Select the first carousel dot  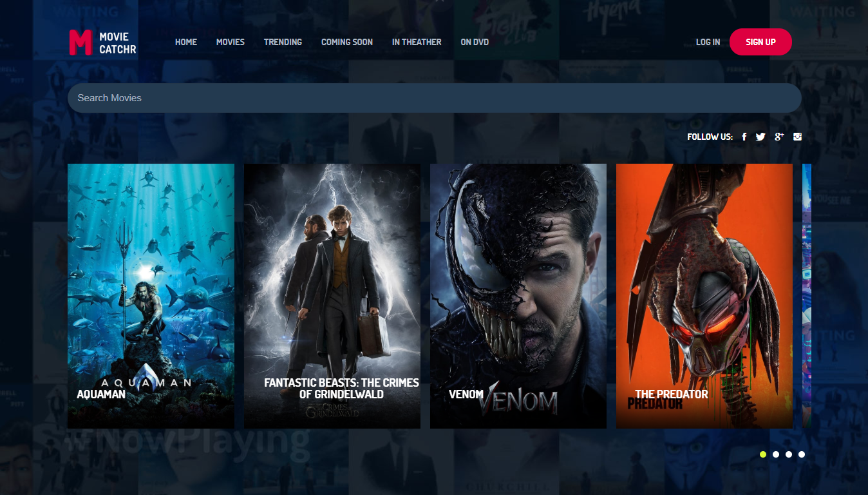(x=763, y=454)
